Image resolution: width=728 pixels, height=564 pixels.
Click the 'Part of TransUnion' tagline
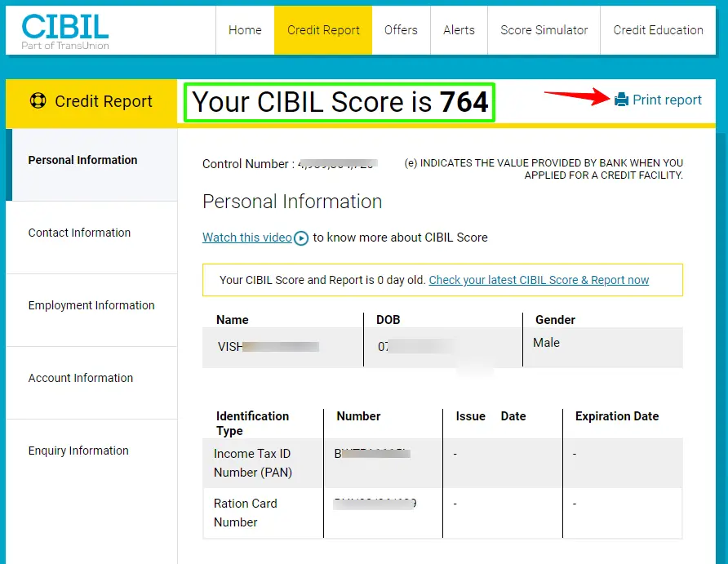(x=65, y=46)
